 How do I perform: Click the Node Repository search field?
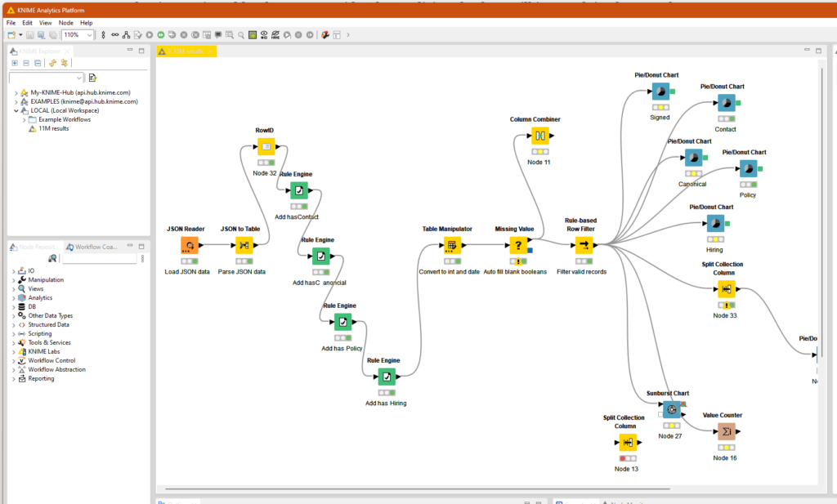tap(99, 259)
